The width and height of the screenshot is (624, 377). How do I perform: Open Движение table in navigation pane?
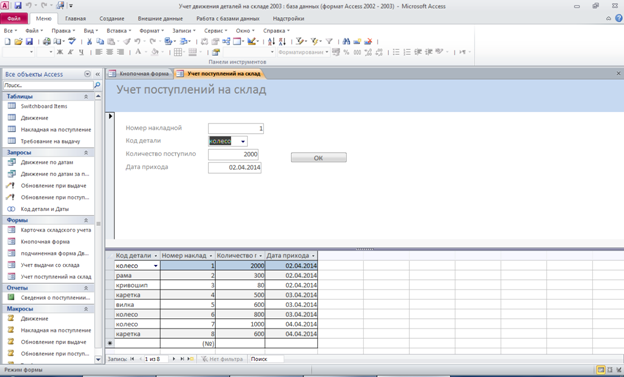(x=34, y=118)
